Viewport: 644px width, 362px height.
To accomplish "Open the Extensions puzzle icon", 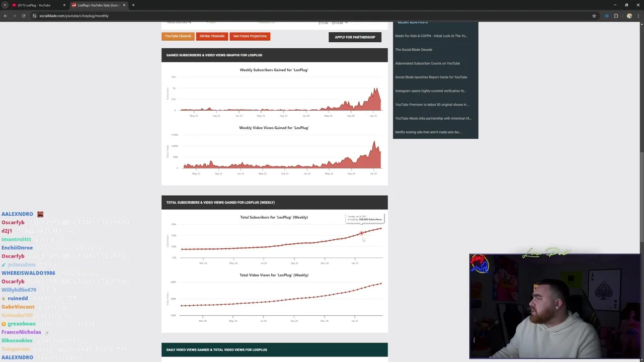I will [616, 16].
